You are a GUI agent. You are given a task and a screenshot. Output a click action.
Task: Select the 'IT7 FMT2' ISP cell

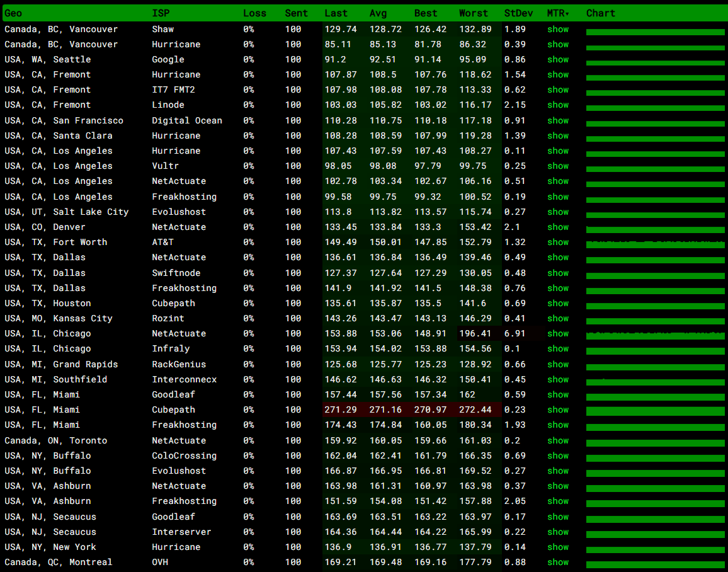173,90
